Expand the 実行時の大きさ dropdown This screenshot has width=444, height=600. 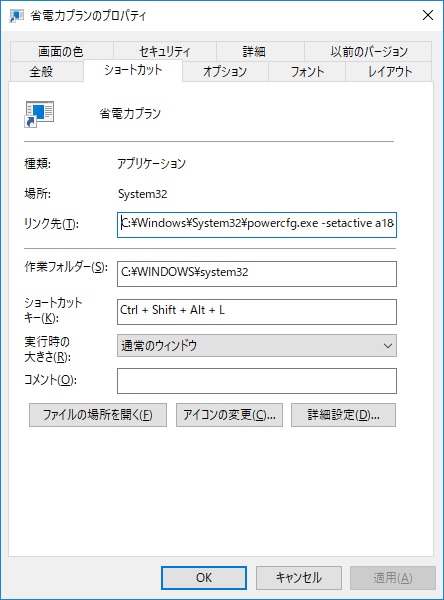[257, 346]
